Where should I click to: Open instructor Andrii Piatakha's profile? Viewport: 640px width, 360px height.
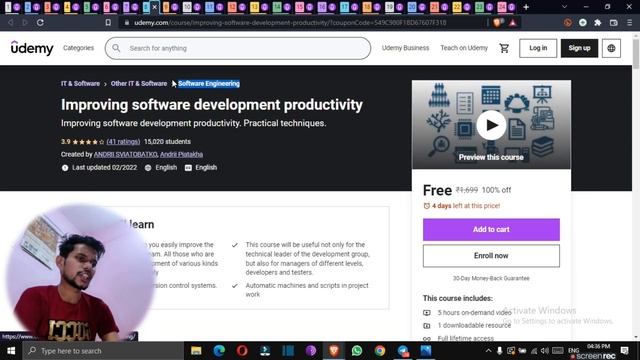pyautogui.click(x=181, y=154)
